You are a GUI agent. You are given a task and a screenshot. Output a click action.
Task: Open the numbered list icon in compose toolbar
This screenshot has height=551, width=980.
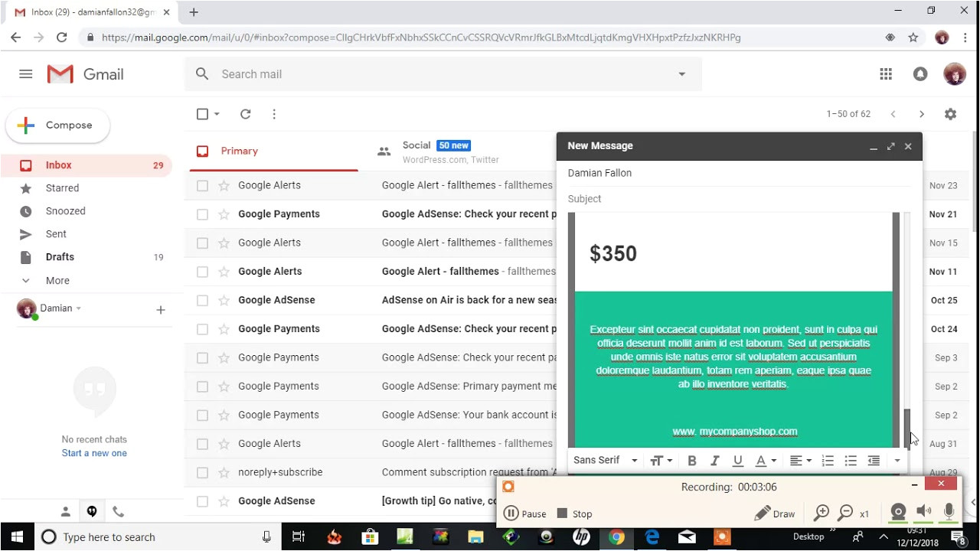coord(828,460)
